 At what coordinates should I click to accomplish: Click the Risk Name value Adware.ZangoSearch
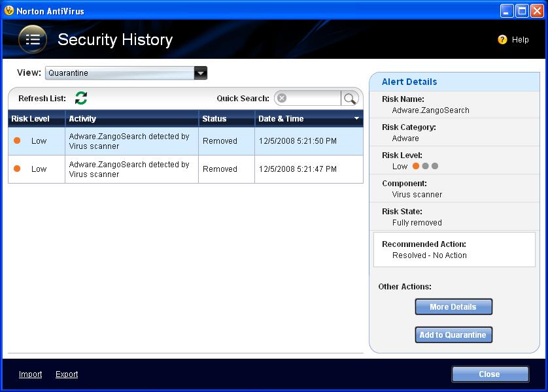[x=430, y=110]
